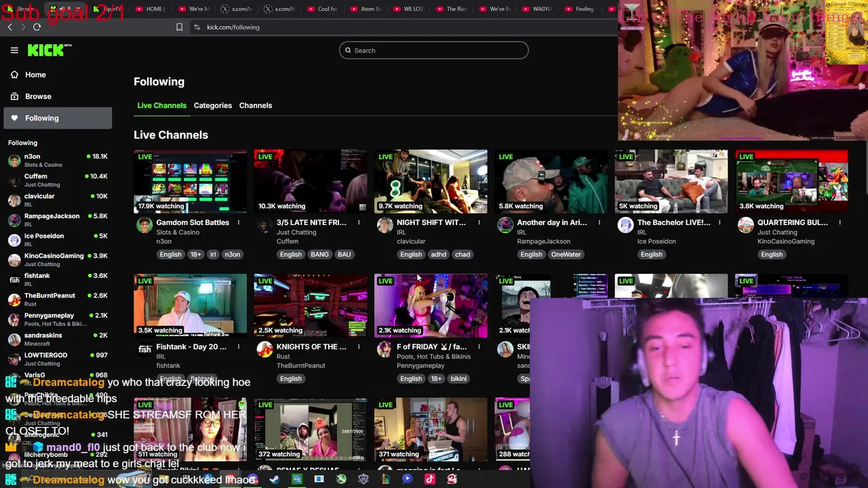The width and height of the screenshot is (868, 488).
Task: Click channel avatar beside Gamdom Slot Battles
Action: coord(144,225)
